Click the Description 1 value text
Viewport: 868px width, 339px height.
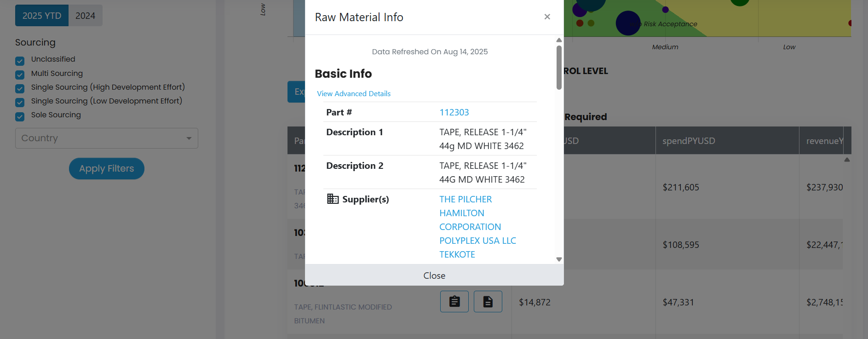pyautogui.click(x=483, y=139)
